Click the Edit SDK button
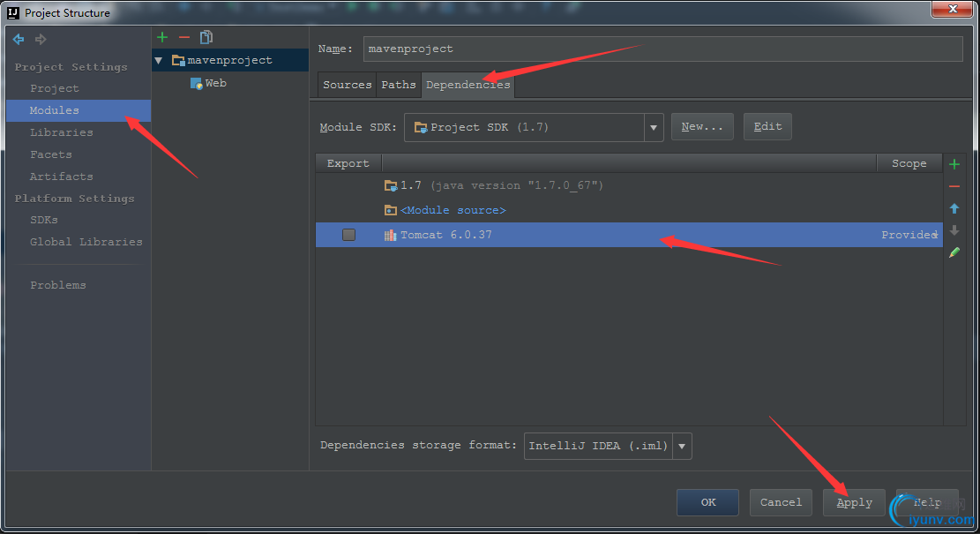 [767, 127]
